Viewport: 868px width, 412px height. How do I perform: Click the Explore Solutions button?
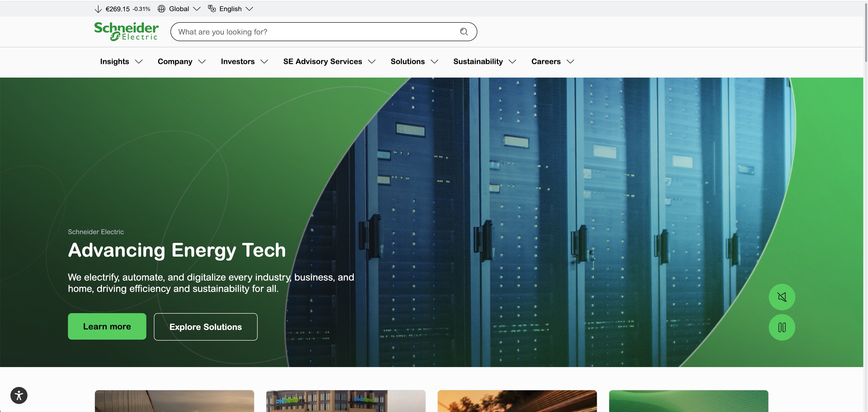pos(206,327)
